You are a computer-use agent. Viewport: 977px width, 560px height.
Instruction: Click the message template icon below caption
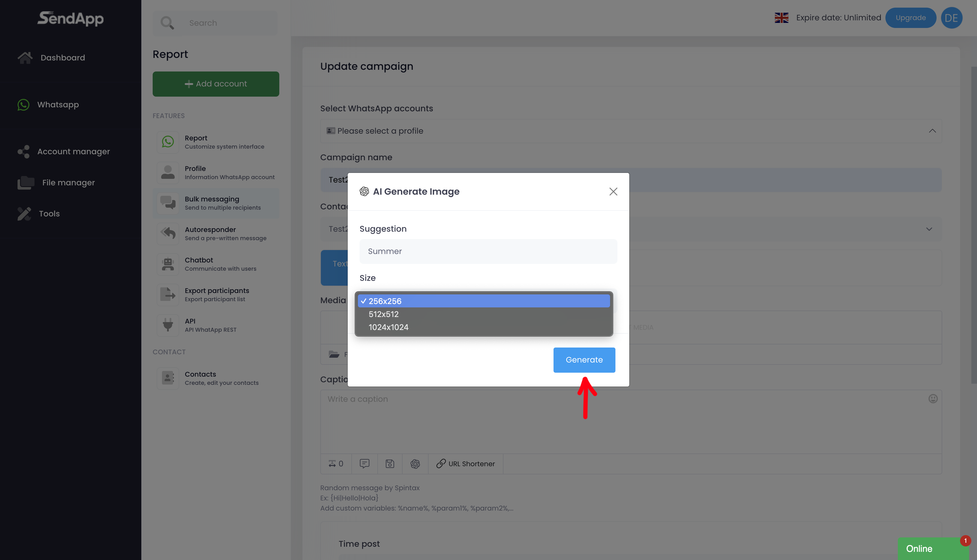pyautogui.click(x=364, y=463)
